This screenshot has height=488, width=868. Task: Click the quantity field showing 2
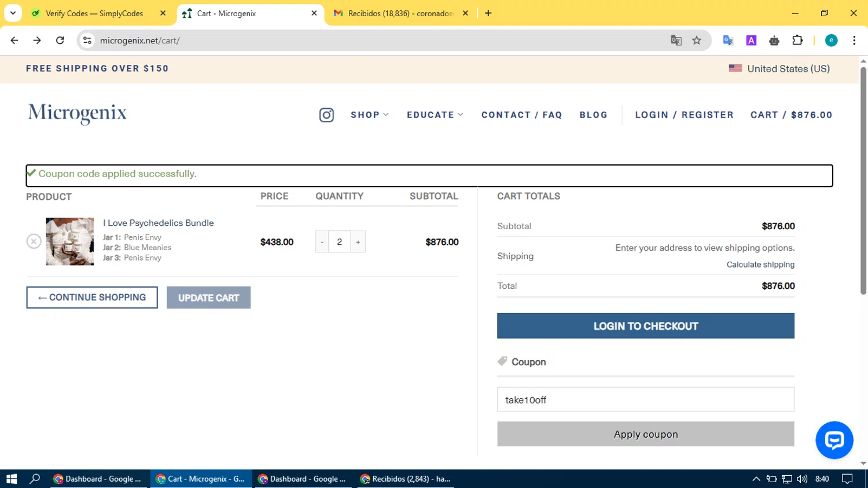click(x=340, y=241)
